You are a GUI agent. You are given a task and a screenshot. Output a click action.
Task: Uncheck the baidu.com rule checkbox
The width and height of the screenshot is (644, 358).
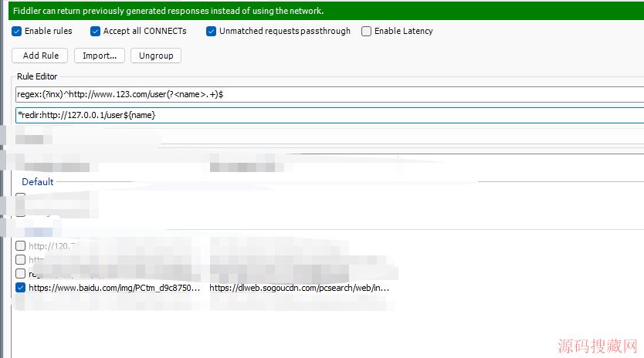click(21, 288)
